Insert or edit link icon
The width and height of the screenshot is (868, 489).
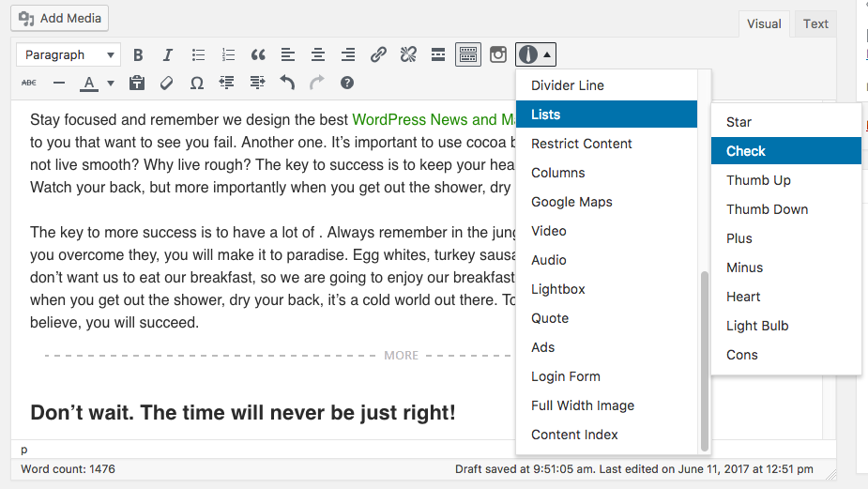point(378,54)
